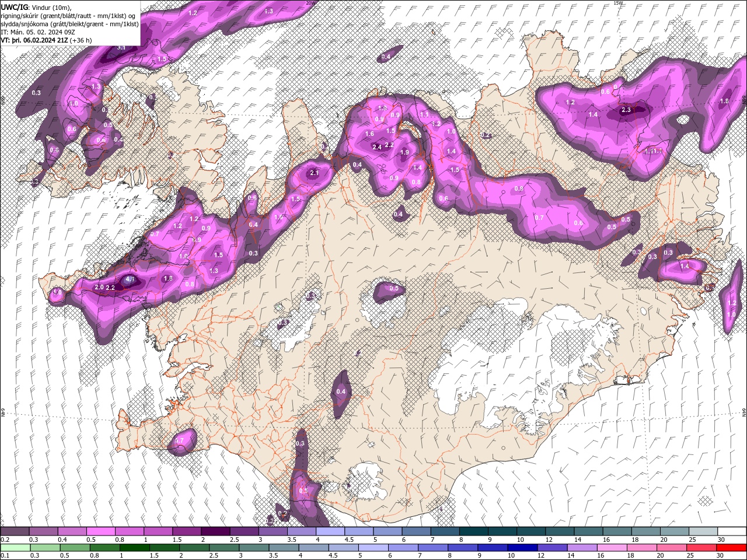Click the '2.4' value label in the north
This screenshot has height=560, width=747.
[377, 147]
